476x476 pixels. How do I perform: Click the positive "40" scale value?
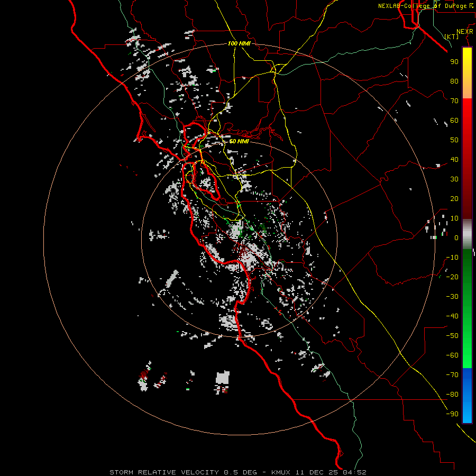point(454,159)
